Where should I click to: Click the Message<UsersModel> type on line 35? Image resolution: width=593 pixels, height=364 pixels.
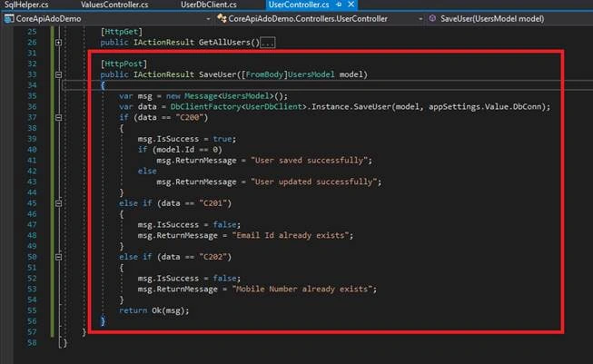pyautogui.click(x=229, y=96)
